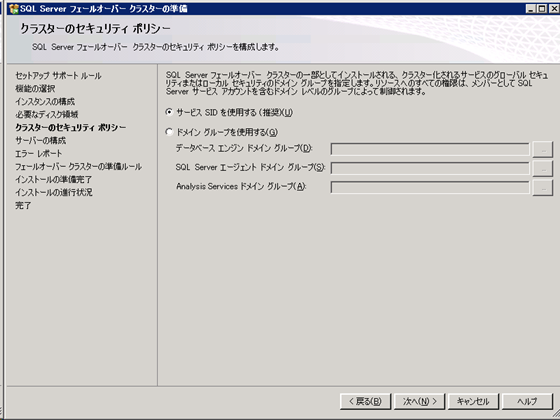Open help with the ヘルプ button
Screen dimensions: 560x420
[x=527, y=401]
